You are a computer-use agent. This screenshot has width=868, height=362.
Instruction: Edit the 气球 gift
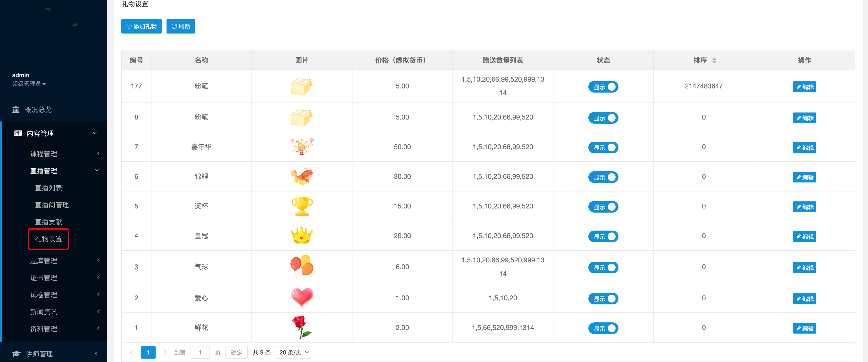[x=804, y=267]
